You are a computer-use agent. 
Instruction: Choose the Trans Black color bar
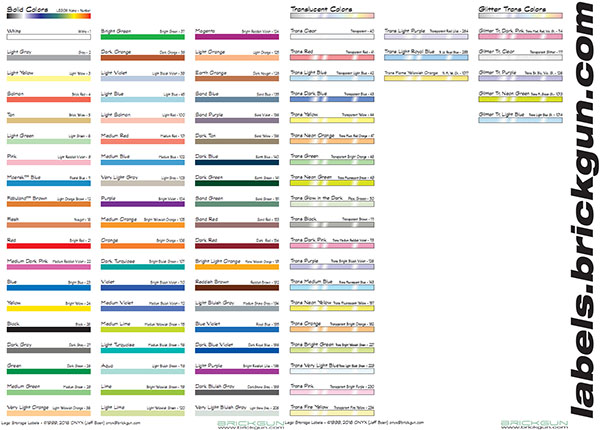coord(332,225)
